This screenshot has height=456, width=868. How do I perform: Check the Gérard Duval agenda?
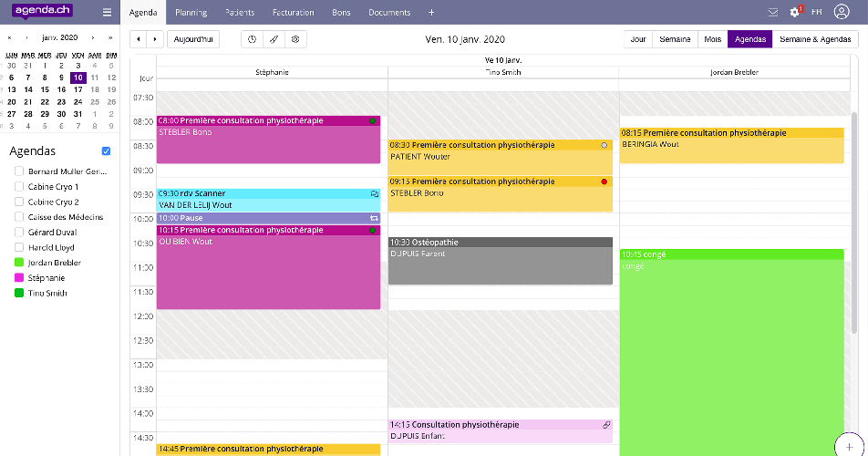click(19, 233)
